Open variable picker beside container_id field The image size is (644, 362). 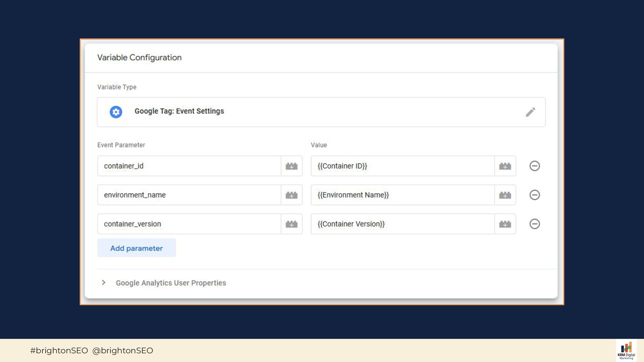pyautogui.click(x=291, y=166)
